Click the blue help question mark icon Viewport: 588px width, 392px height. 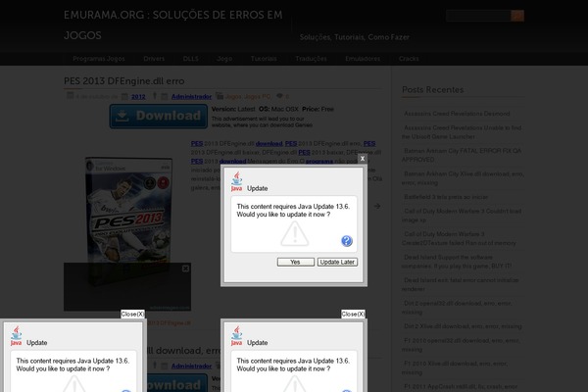pos(347,241)
